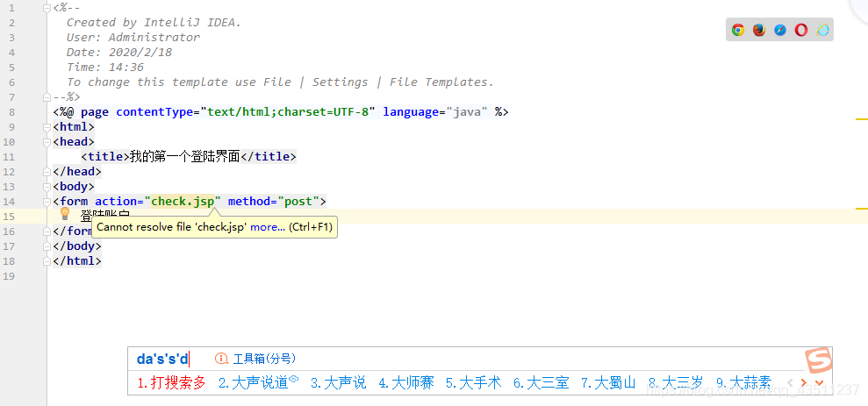Click the Sogou input method logo

pyautogui.click(x=818, y=360)
